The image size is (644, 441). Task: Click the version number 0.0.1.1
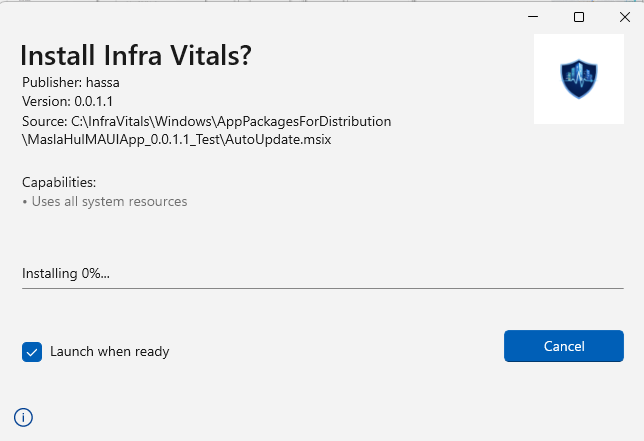click(93, 101)
